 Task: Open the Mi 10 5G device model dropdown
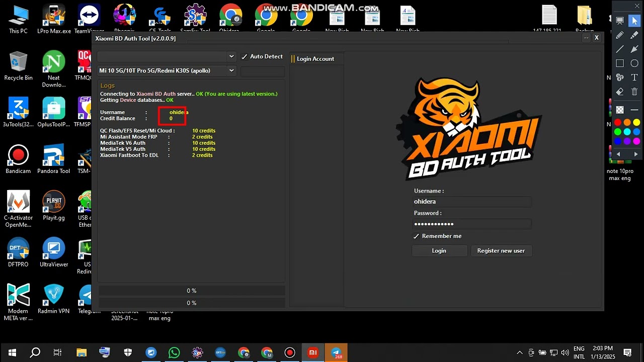pyautogui.click(x=167, y=70)
